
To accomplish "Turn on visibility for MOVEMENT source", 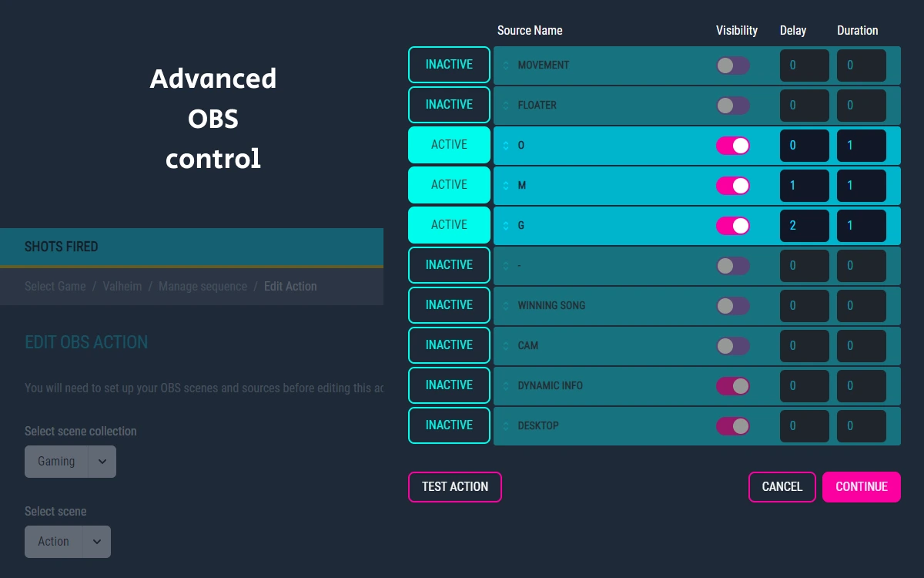I will (x=732, y=66).
